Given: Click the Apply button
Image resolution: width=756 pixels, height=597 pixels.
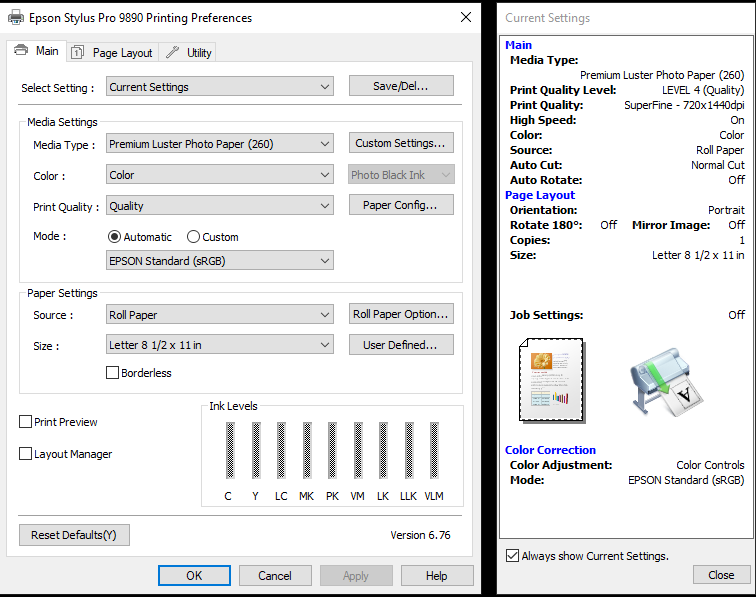Looking at the screenshot, I should click(356, 575).
